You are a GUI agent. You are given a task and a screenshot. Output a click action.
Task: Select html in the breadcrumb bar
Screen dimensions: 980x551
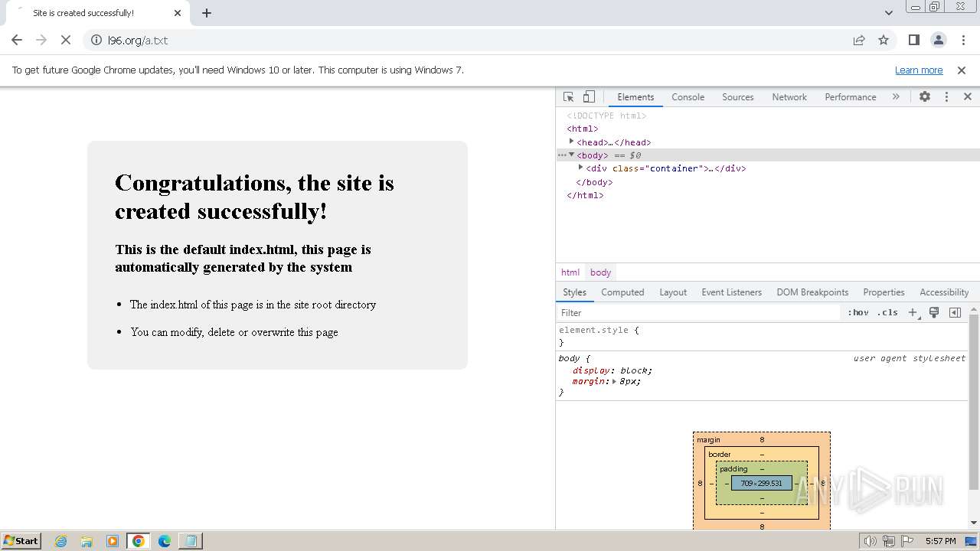(x=570, y=272)
